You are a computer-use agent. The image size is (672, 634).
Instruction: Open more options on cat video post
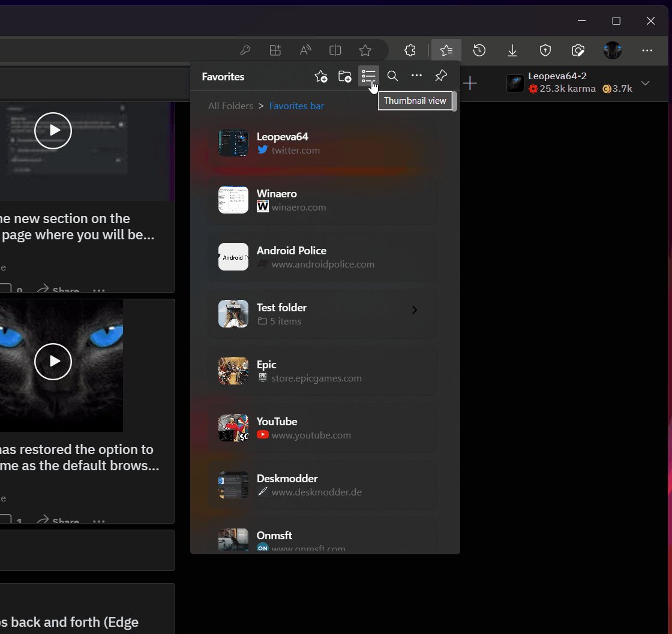[99, 521]
